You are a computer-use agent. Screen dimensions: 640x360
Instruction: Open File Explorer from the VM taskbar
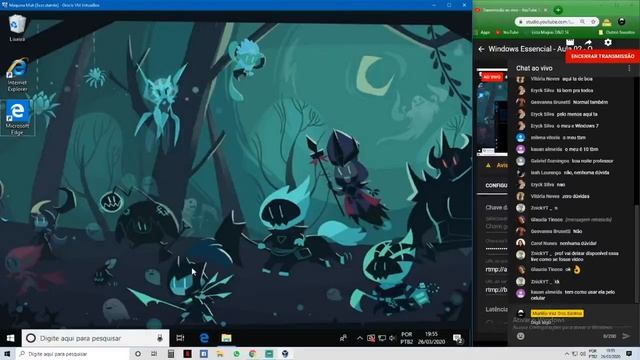point(227,338)
